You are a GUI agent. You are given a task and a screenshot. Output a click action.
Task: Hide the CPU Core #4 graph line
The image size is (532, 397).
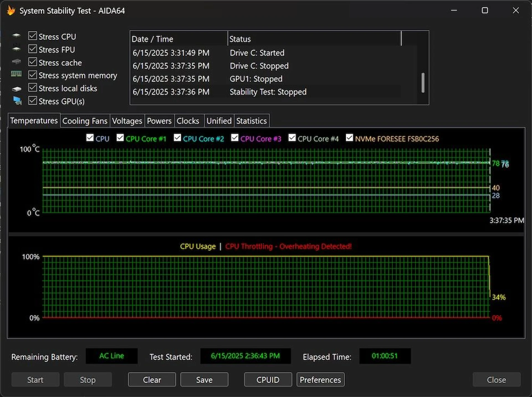click(292, 138)
